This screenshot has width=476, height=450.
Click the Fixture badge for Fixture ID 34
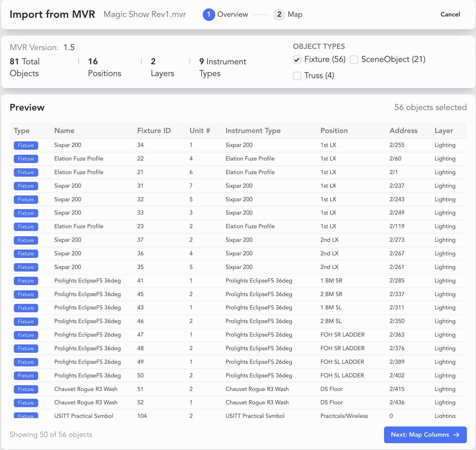pos(26,145)
